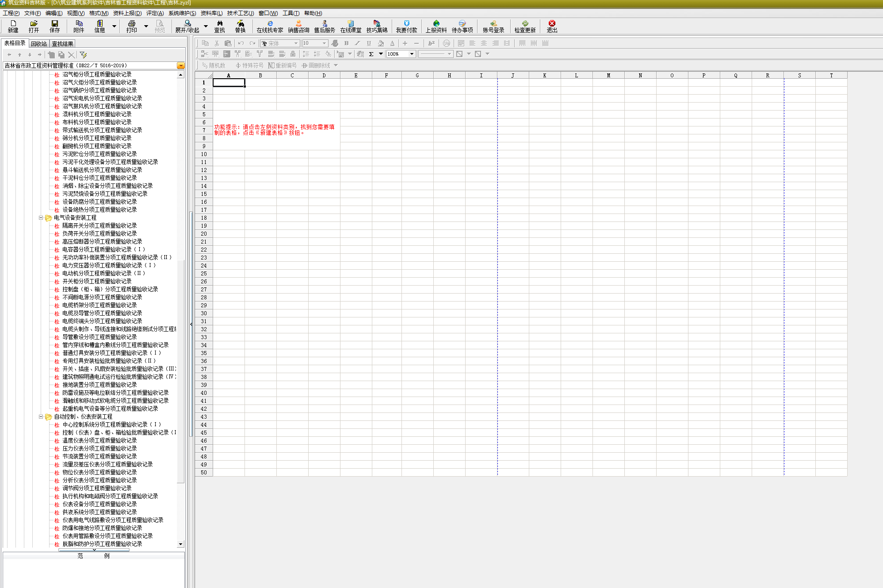Screen dimensions: 883x588
Task: Save using the 保存 icon
Action: tap(55, 27)
